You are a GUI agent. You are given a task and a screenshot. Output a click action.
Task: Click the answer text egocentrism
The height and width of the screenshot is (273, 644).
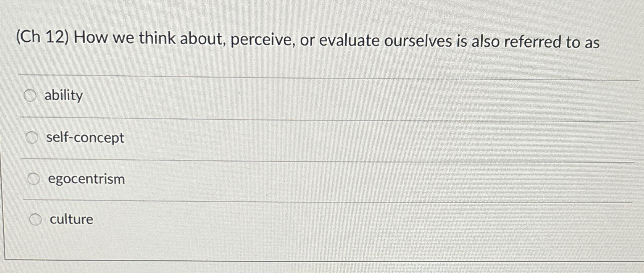coord(86,179)
